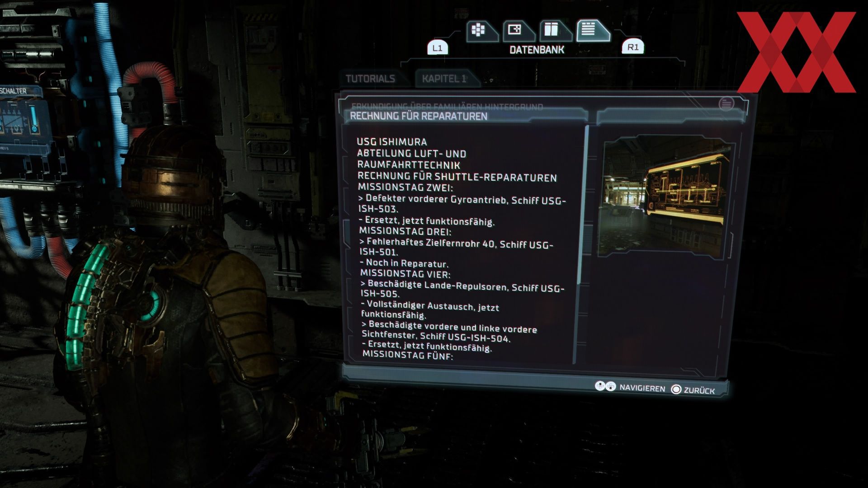Click the 'Vollständiger Austausch, jetzt' line
Image resolution: width=868 pixels, height=488 pixels.
[430, 306]
